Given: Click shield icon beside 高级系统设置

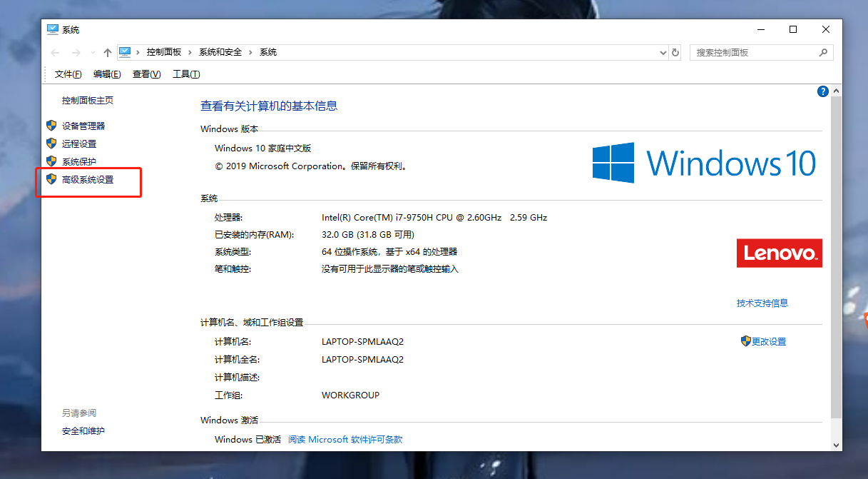Looking at the screenshot, I should 51,179.
